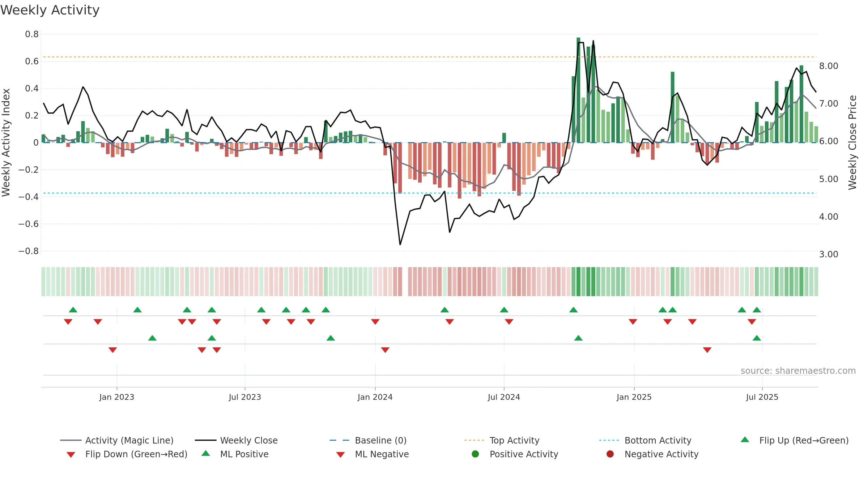The image size is (868, 488).
Task: Click the ML Positive marker nearest Jul 2025
Action: (x=757, y=338)
